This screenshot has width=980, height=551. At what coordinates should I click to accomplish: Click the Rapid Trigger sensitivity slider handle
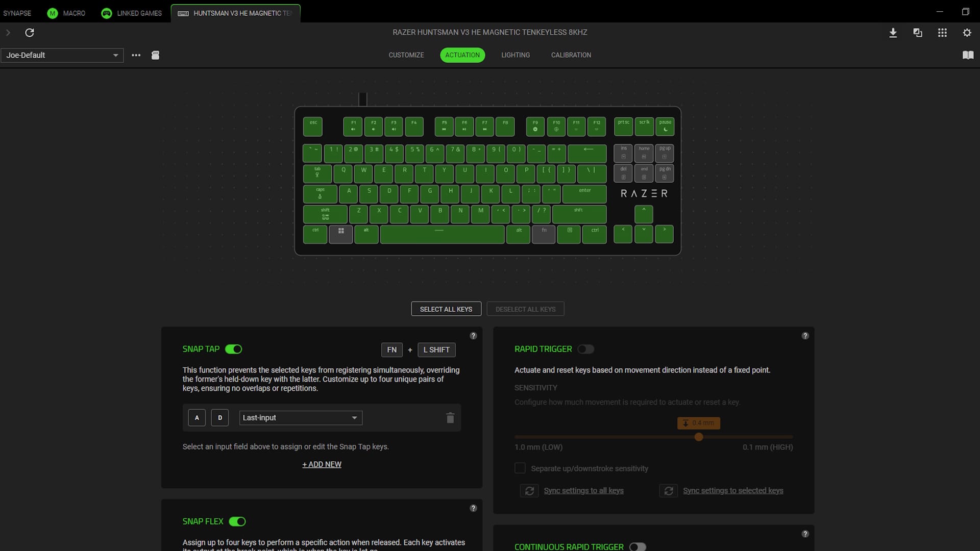click(699, 437)
